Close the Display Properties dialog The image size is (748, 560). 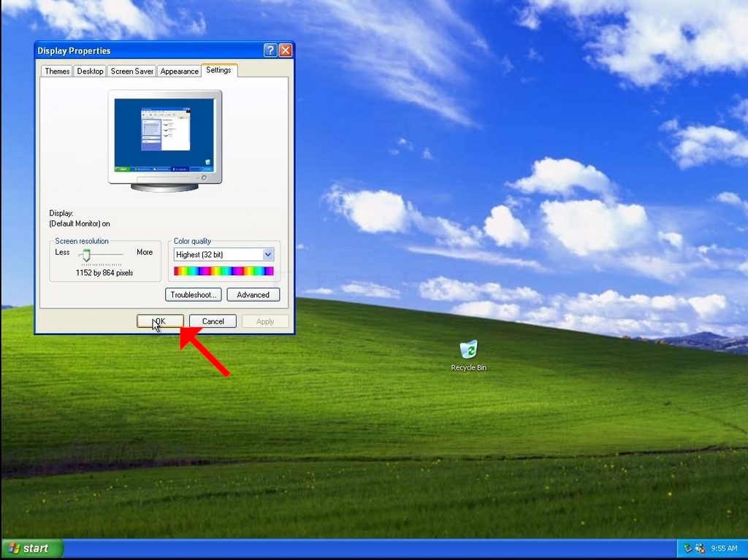click(x=286, y=50)
